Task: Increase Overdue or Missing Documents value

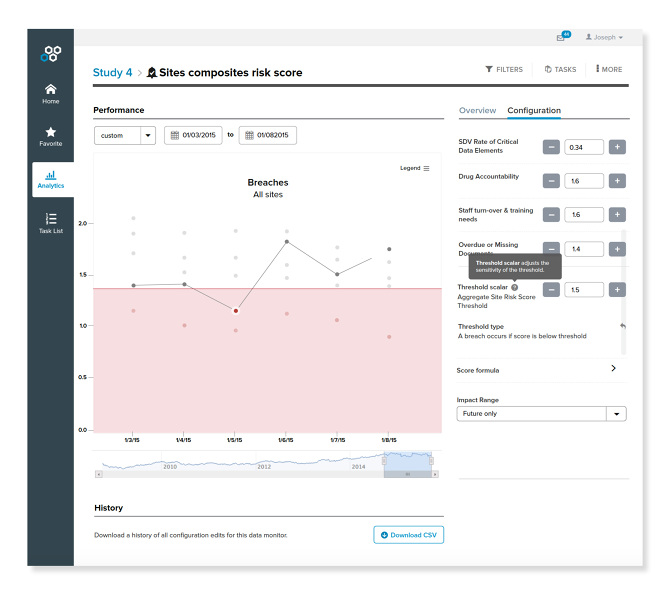Action: [617, 249]
